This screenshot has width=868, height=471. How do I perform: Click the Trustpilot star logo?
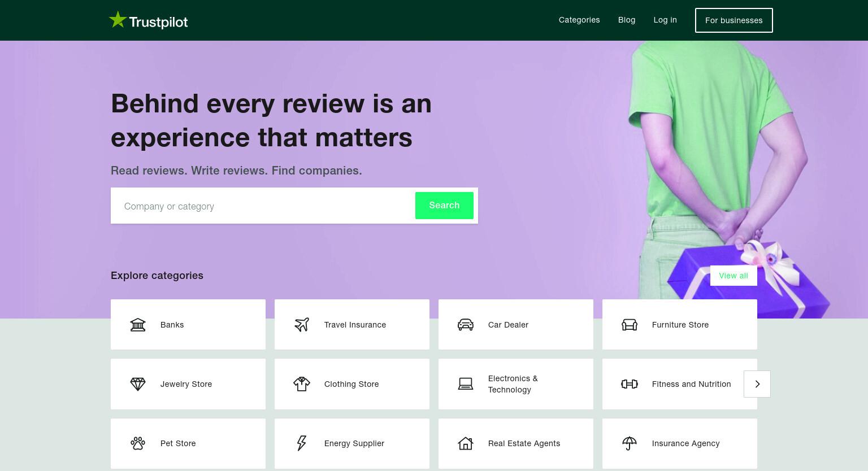point(118,20)
